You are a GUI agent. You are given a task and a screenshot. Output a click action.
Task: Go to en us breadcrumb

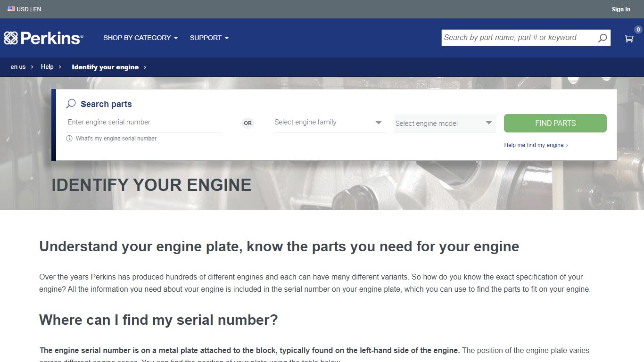click(x=18, y=67)
